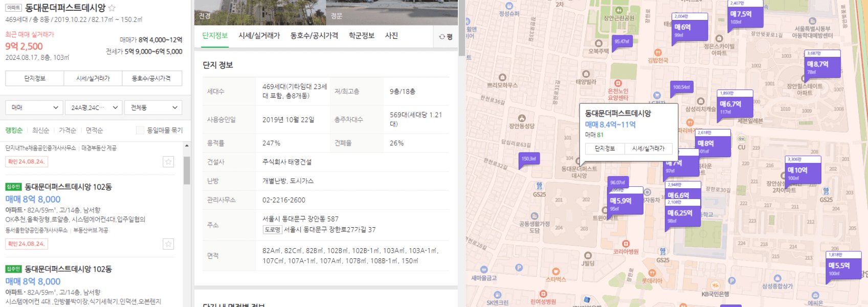Viewport: 868px width, 307px height.
Task: Open the 전경 photo thumbnail
Action: pos(260,12)
